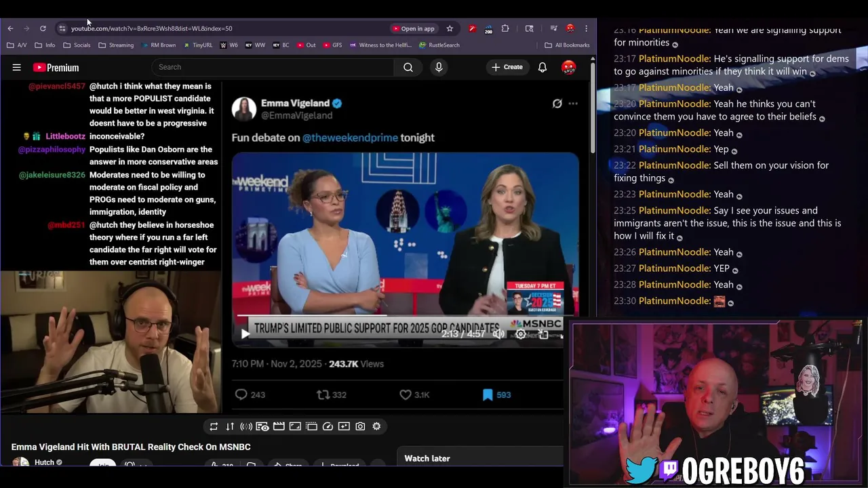Click the OGREBOY6 Twitch icon overlay
The height and width of the screenshot is (488, 868).
[x=669, y=470]
